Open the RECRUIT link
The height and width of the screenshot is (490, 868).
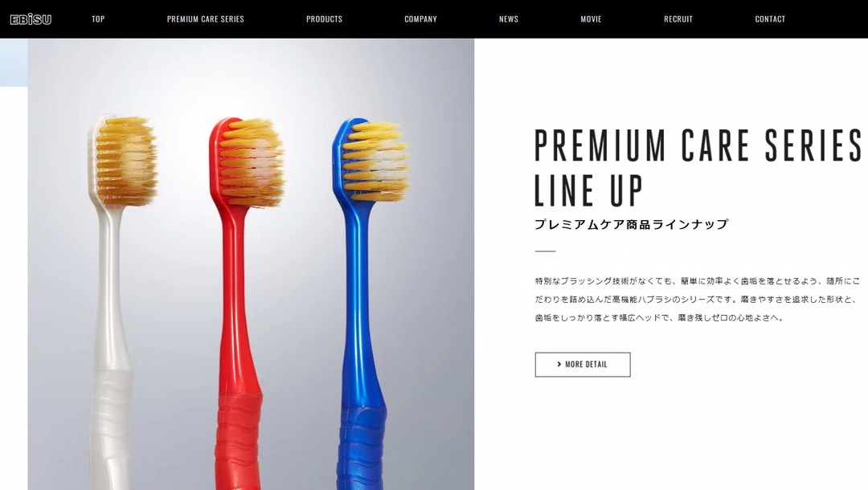pyautogui.click(x=678, y=18)
